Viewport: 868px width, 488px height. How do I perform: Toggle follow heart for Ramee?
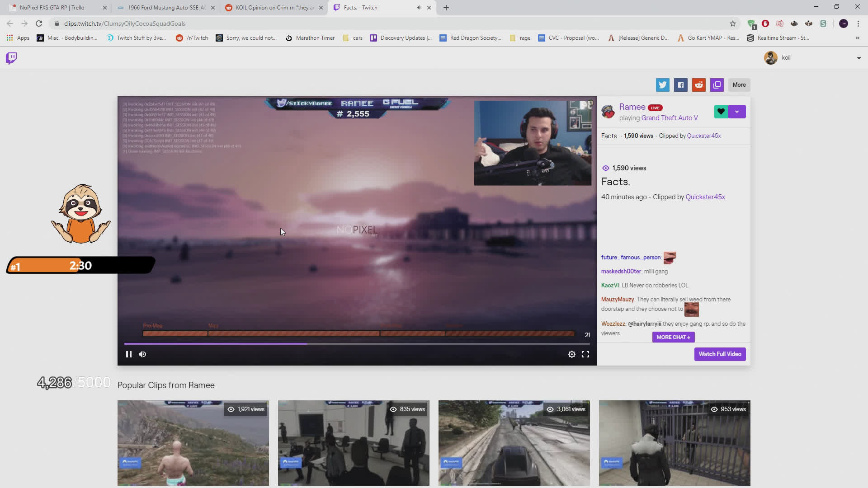pyautogui.click(x=721, y=112)
